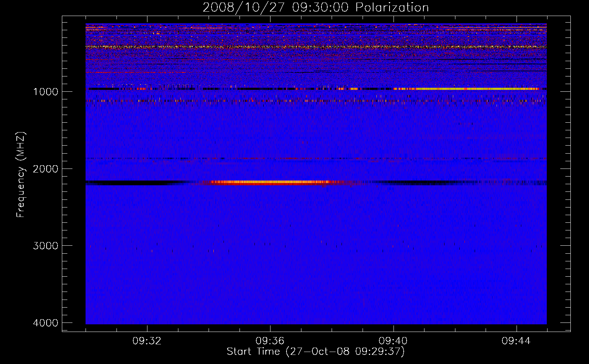Click the "Start Time (27-Oct-08 09:29:37)" label
Viewport: 589px width, 364px height.
pos(316,352)
